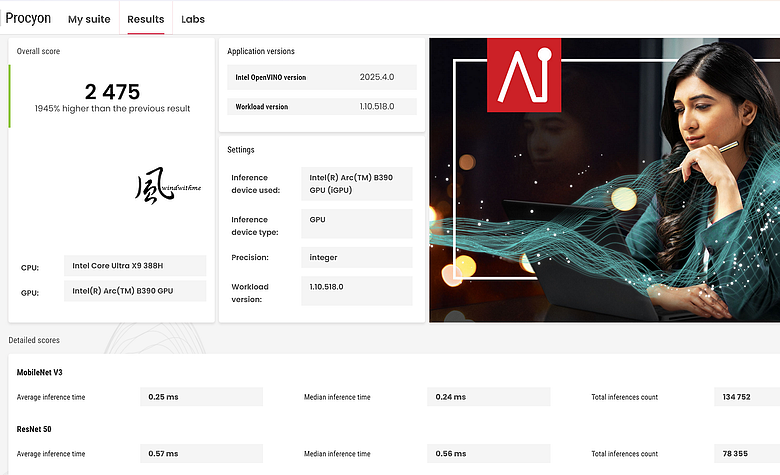Click the Inference device used value field
The height and width of the screenshot is (475, 780).
pyautogui.click(x=357, y=184)
